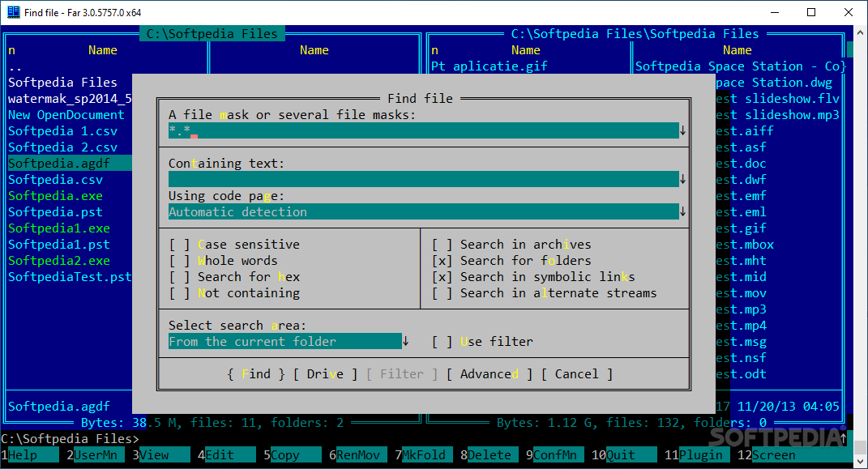Click the Containing text input field
Image resolution: width=868 pixels, height=469 pixels.
(x=424, y=179)
